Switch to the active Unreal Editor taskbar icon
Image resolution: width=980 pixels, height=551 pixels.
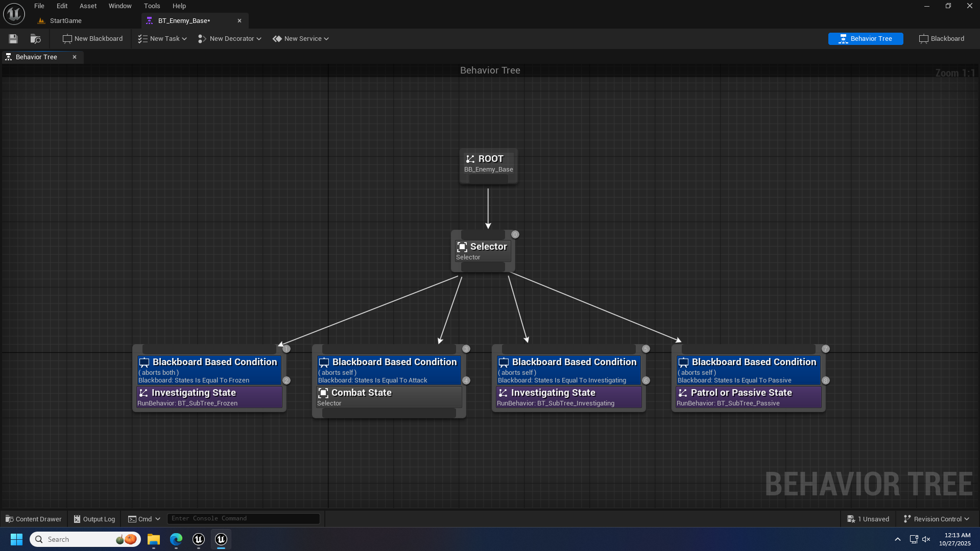point(221,539)
